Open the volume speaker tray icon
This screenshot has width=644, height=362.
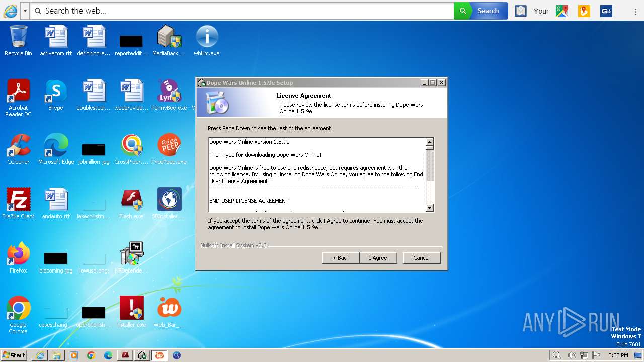click(x=572, y=355)
